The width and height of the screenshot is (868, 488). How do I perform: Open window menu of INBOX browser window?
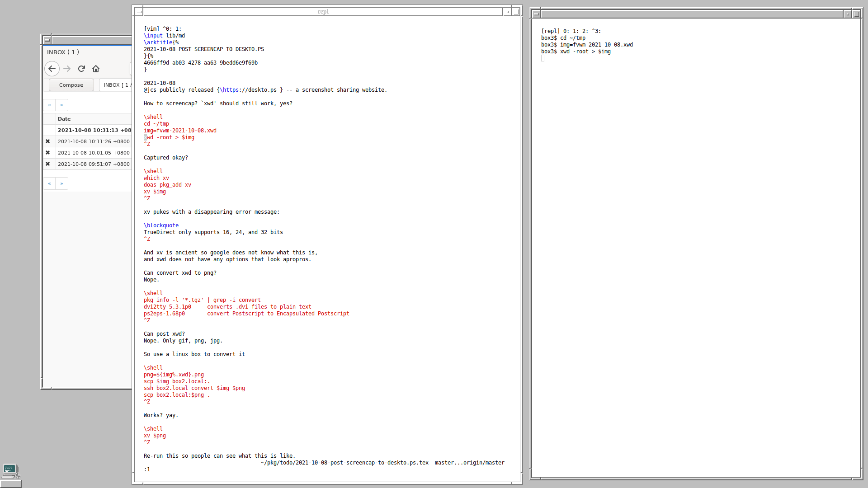[x=47, y=40]
